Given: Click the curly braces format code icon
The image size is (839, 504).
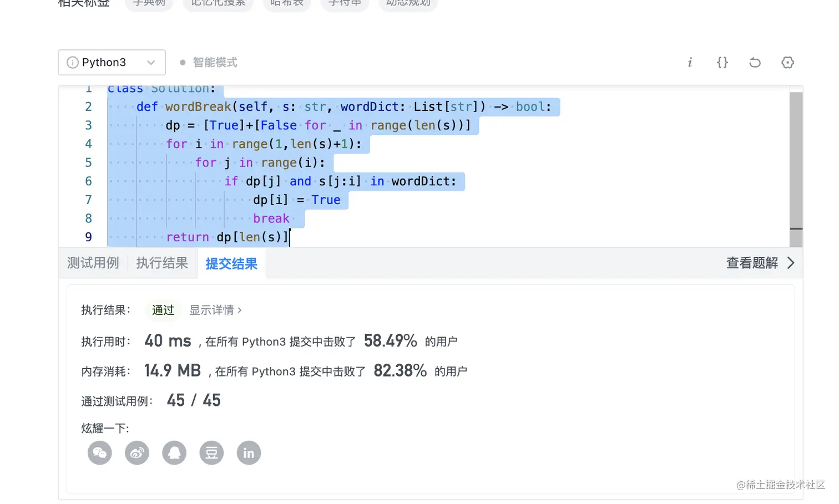Looking at the screenshot, I should (722, 63).
